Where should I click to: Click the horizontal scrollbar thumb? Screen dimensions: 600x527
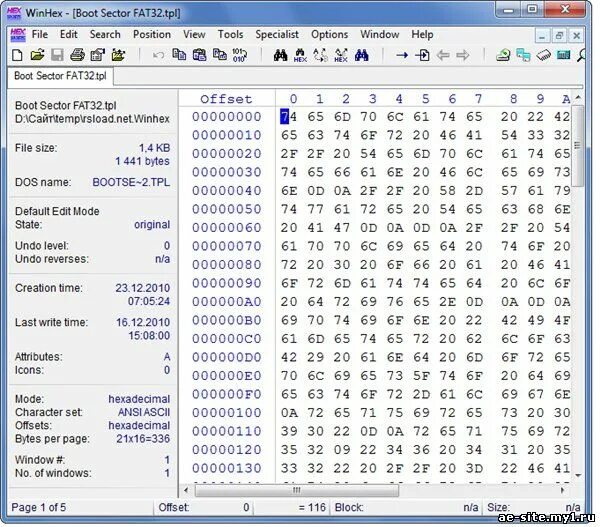click(297, 490)
